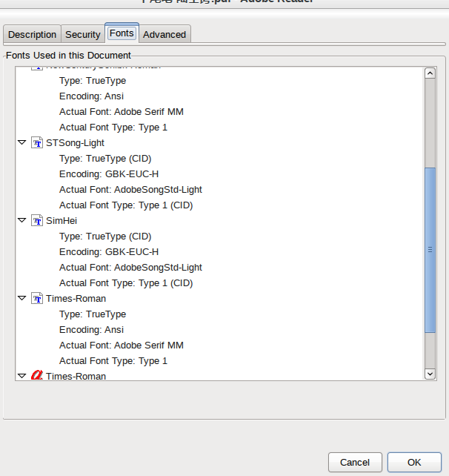Image resolution: width=449 pixels, height=476 pixels.
Task: Select the Fonts tab
Action: pos(122,33)
